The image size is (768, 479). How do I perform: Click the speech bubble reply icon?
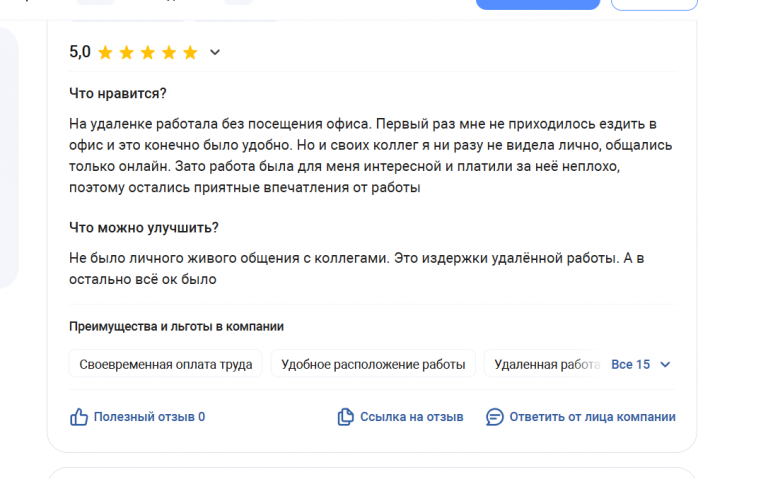(495, 417)
